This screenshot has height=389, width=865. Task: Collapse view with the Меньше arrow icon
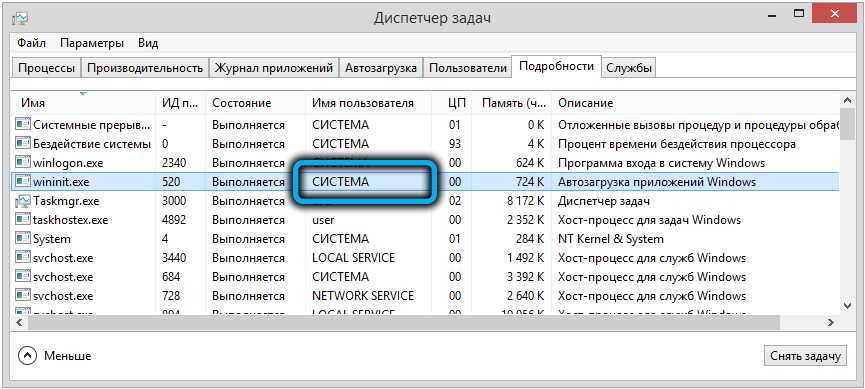pos(27,356)
